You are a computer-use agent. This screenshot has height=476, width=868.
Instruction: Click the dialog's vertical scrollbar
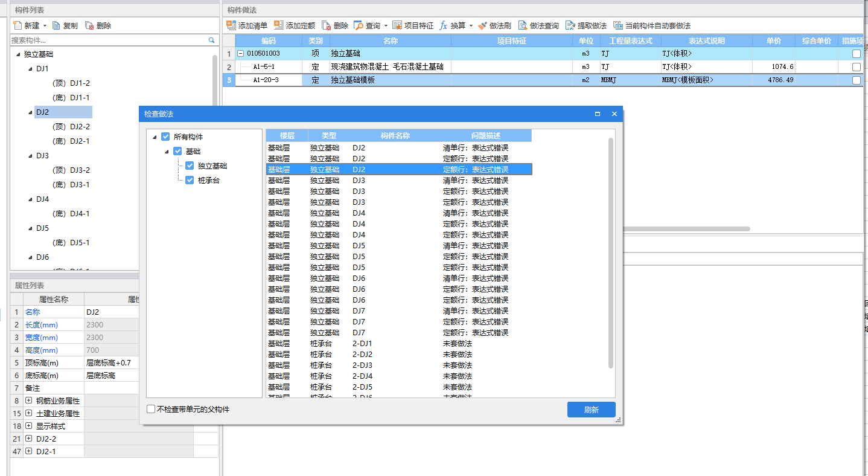611,252
